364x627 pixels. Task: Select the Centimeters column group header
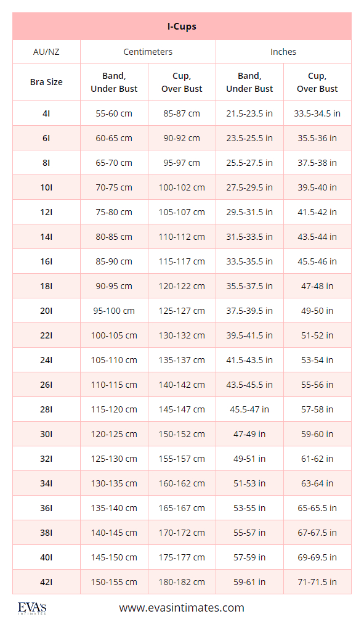click(148, 52)
